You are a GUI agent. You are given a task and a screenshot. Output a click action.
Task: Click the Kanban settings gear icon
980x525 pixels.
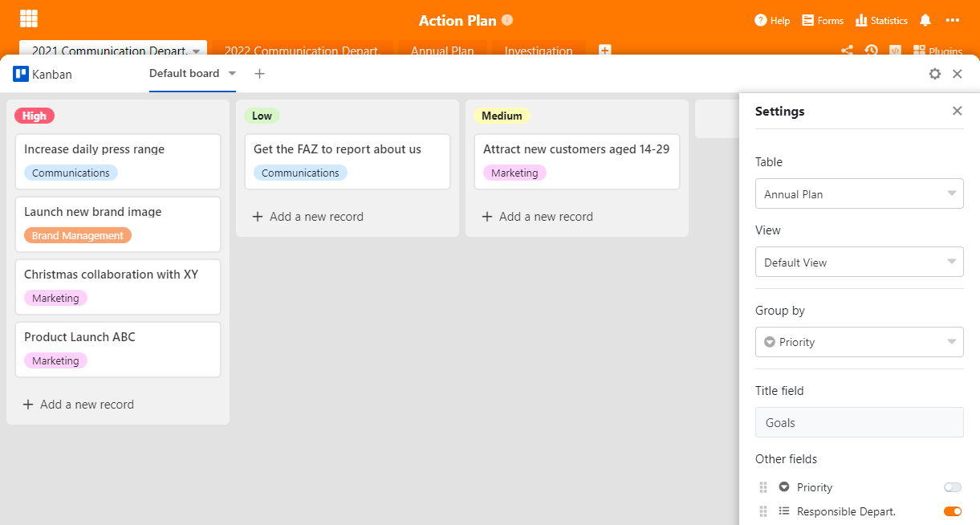click(934, 74)
